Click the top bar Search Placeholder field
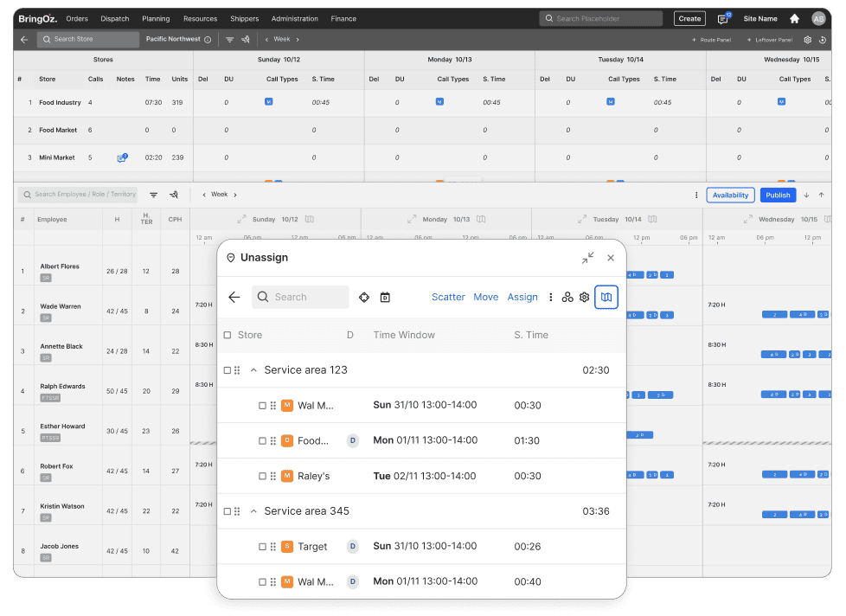This screenshot has width=846, height=616. tap(601, 19)
